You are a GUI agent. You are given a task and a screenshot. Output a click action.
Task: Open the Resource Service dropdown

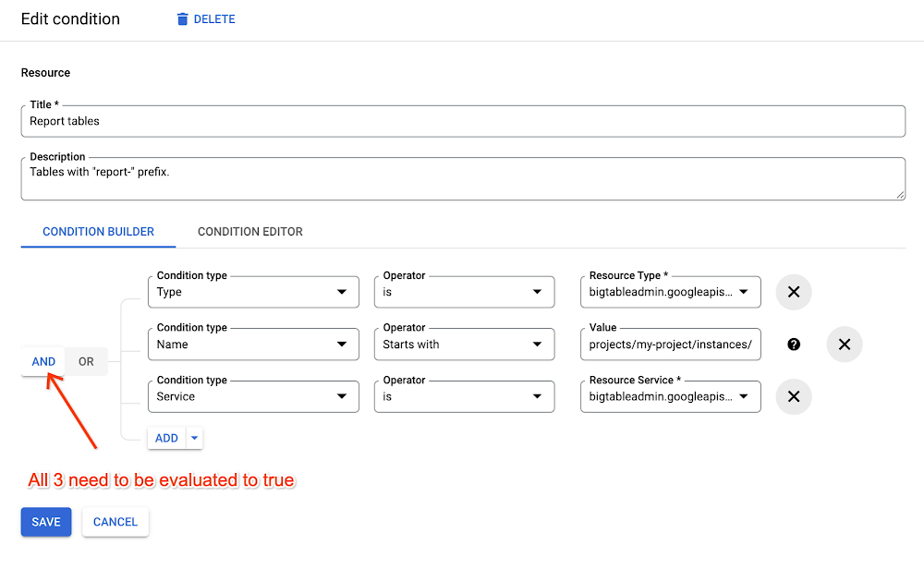pos(670,397)
